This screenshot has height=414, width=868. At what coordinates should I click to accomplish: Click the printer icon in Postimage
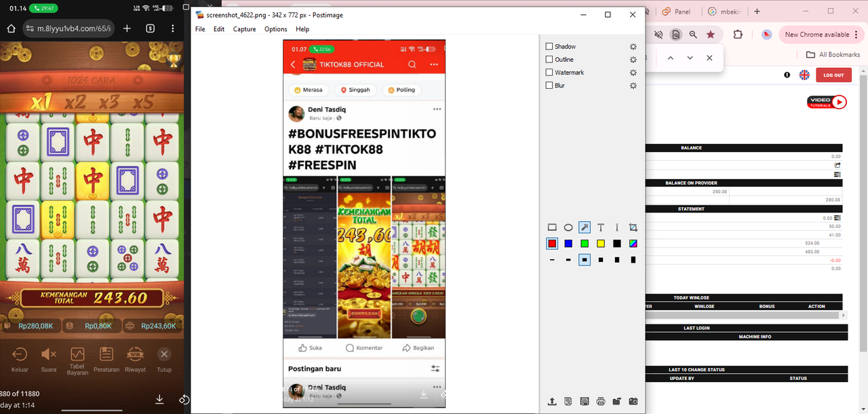tap(601, 401)
